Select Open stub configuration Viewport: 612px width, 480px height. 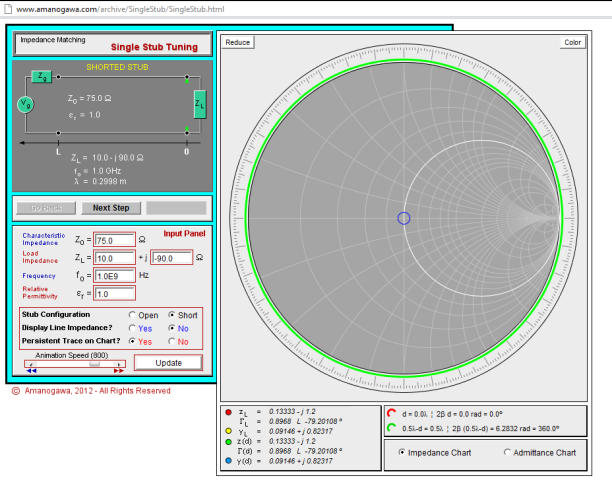point(132,315)
